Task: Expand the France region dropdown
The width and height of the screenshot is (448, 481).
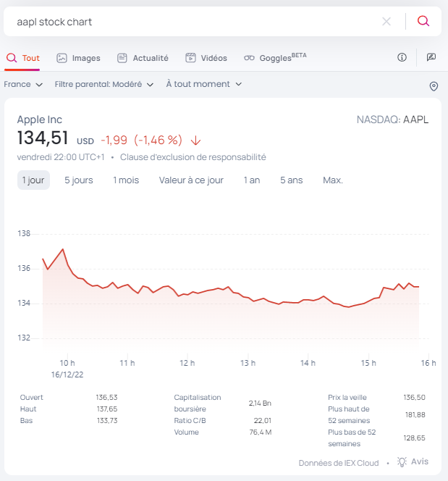Action: click(23, 84)
